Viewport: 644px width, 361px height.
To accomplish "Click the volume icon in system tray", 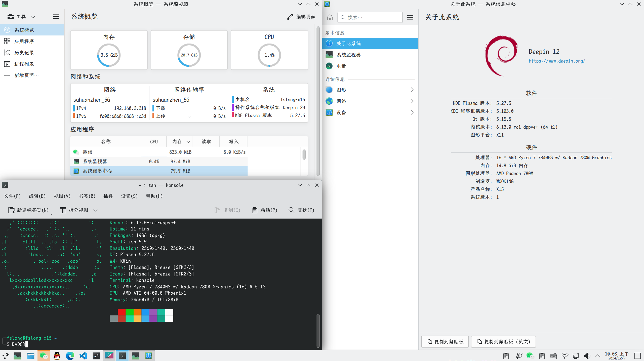I will pos(587,356).
